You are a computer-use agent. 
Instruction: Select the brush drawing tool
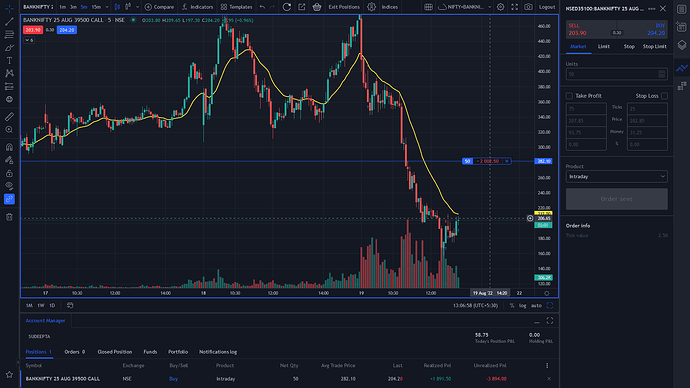(9, 48)
